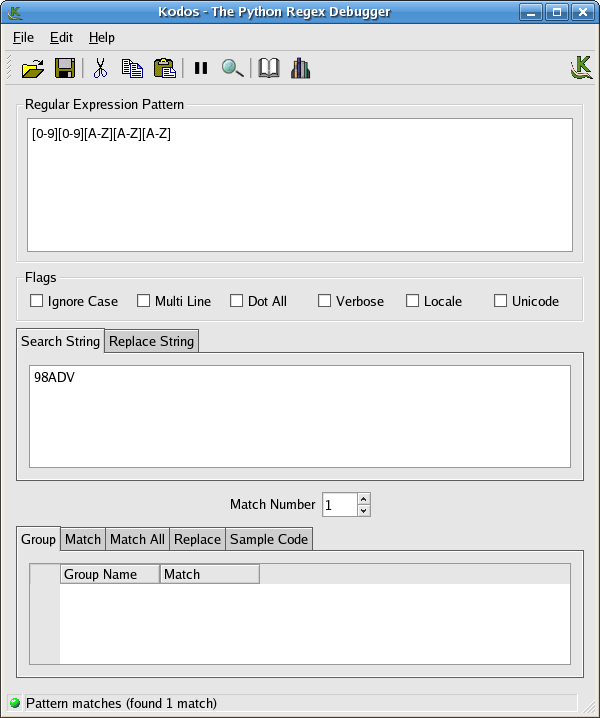Click the Match column header
The width and height of the screenshot is (600, 718).
tap(210, 574)
